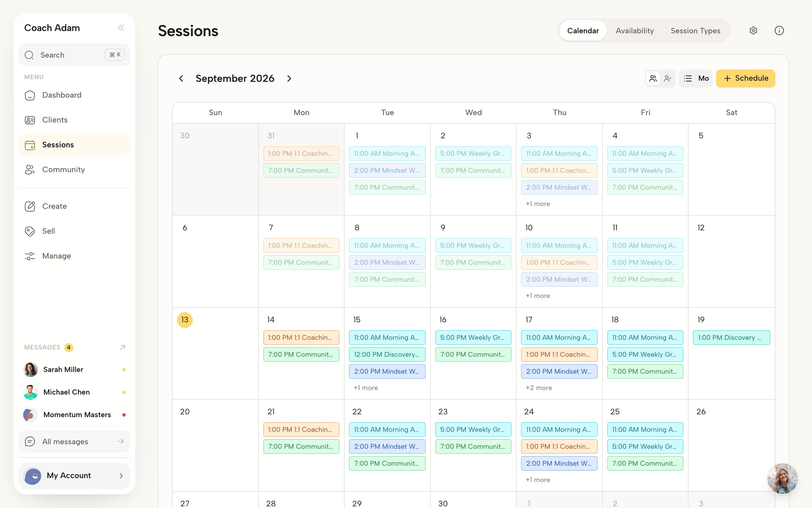Switch to the Calendar tab
Viewport: 812px width, 508px height.
click(x=583, y=30)
